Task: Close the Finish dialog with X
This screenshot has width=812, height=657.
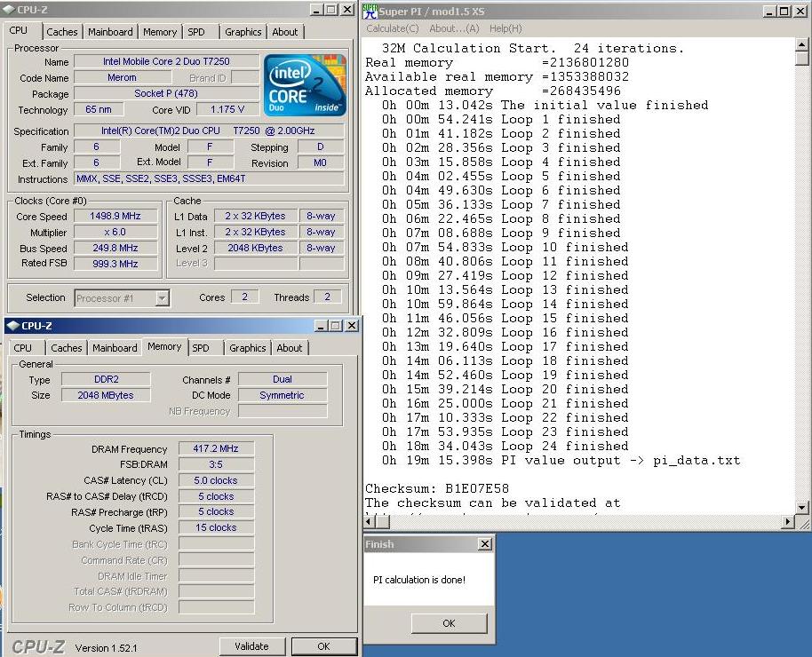Action: pos(485,543)
